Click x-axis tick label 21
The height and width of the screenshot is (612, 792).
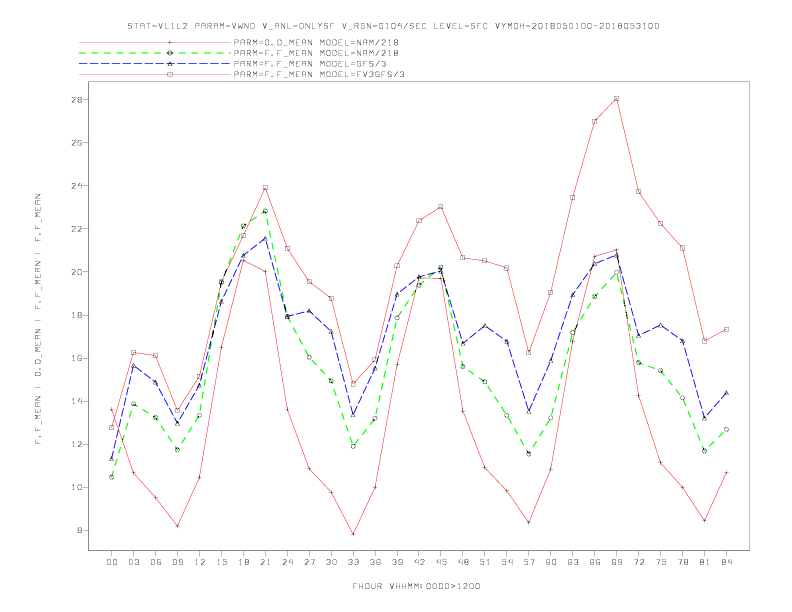pyautogui.click(x=265, y=562)
